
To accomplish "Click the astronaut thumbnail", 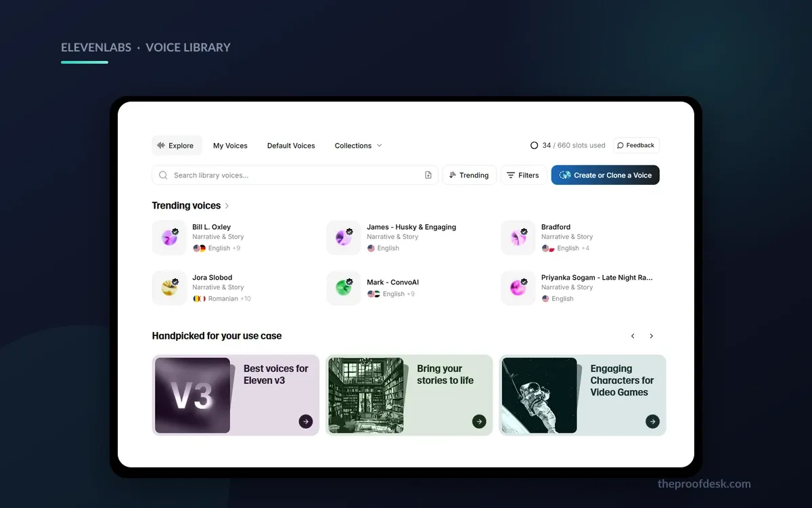I will 539,396.
